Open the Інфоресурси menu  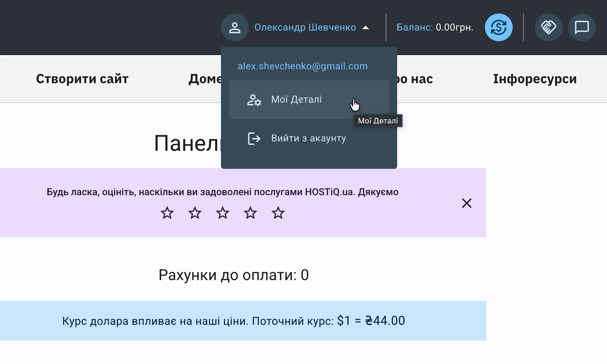tap(535, 79)
